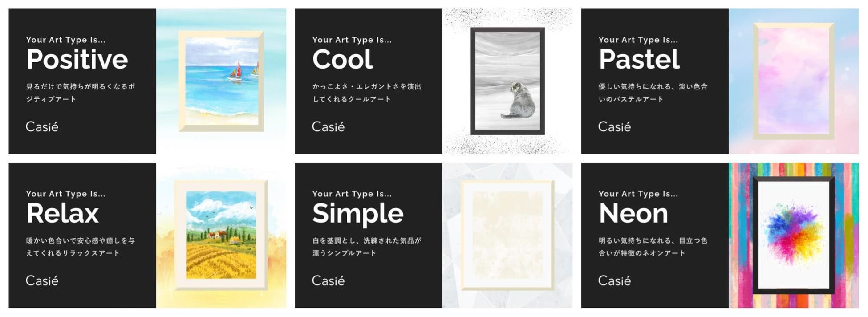Click the Neon art type heading
The height and width of the screenshot is (317, 868).
tap(633, 213)
